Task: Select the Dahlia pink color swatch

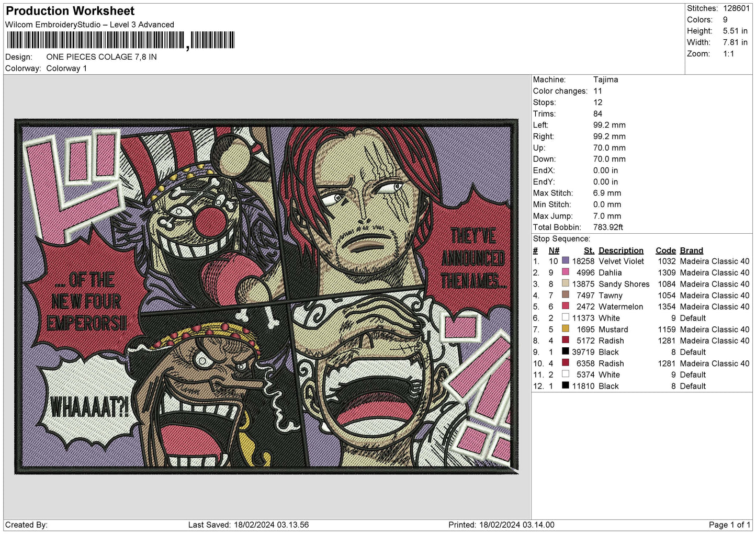Action: click(x=565, y=272)
